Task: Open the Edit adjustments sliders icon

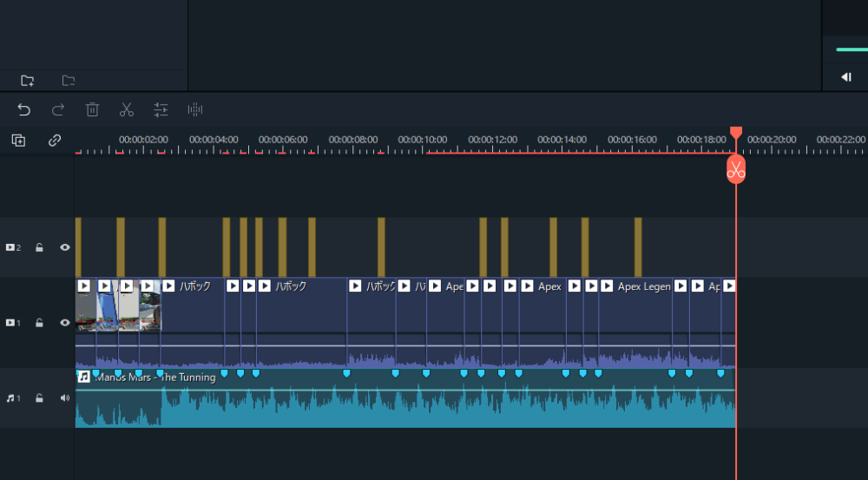Action: [161, 109]
